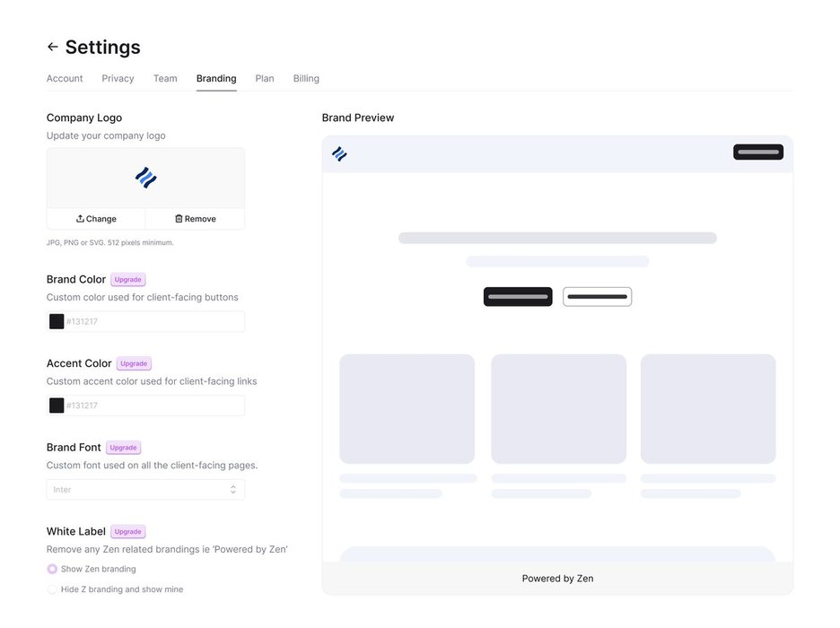
Task: Click the company logo in upload box
Action: click(145, 178)
